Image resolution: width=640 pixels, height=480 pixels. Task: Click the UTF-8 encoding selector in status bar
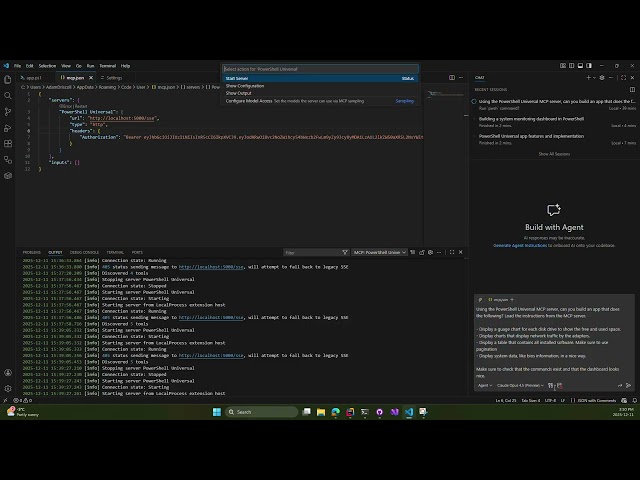(551, 400)
